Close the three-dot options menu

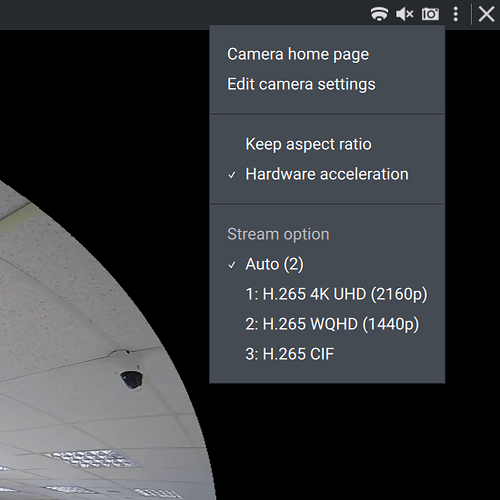click(456, 14)
